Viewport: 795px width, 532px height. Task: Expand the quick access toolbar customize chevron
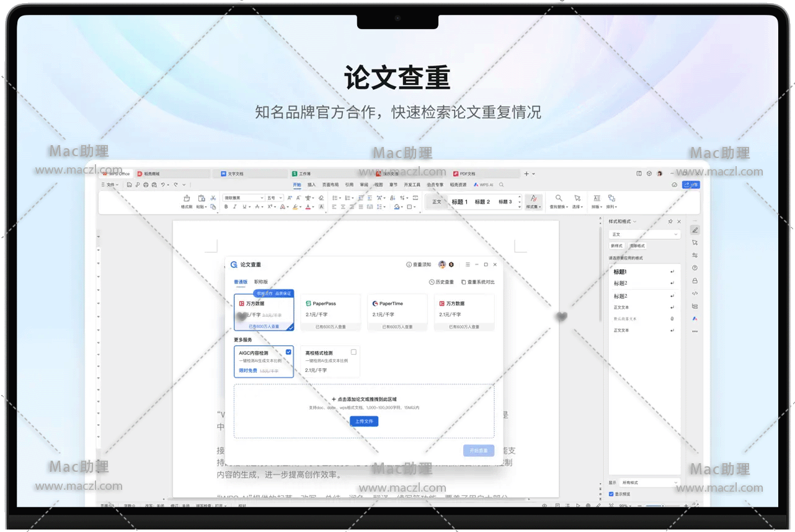click(x=184, y=185)
